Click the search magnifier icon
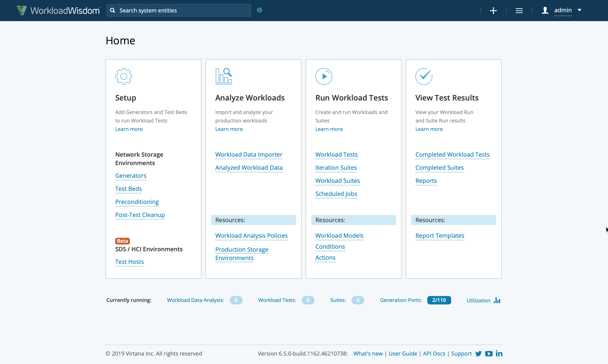The image size is (608, 364). click(113, 10)
